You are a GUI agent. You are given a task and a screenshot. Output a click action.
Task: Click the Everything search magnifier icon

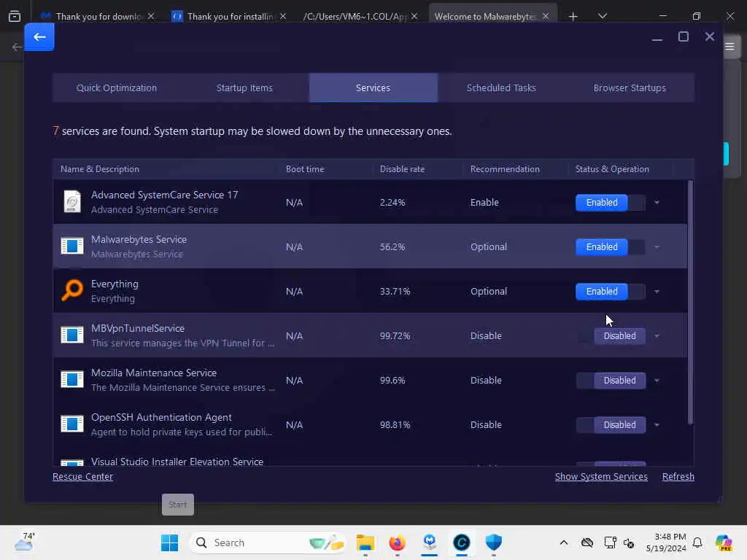point(72,290)
